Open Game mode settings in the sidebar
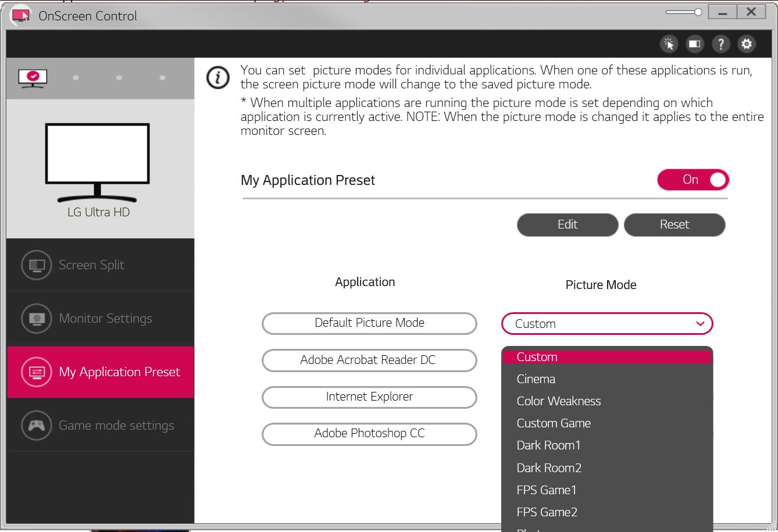This screenshot has height=532, width=778. pyautogui.click(x=100, y=426)
